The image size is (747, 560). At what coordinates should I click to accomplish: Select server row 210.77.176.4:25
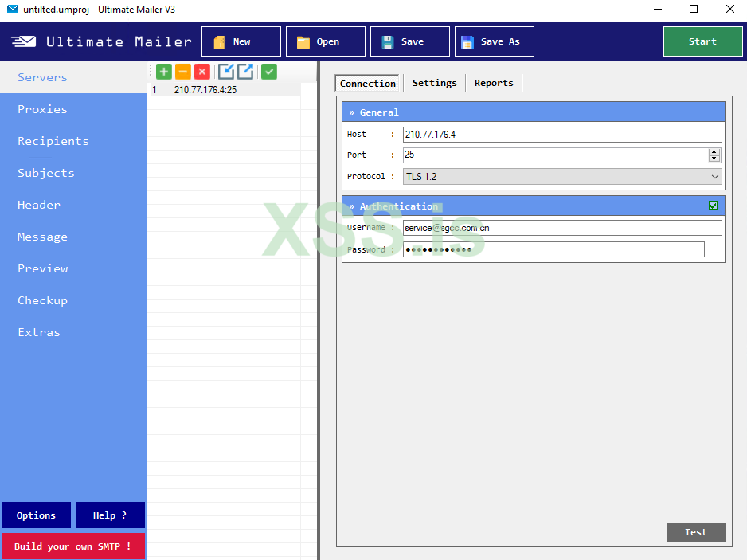pyautogui.click(x=225, y=89)
